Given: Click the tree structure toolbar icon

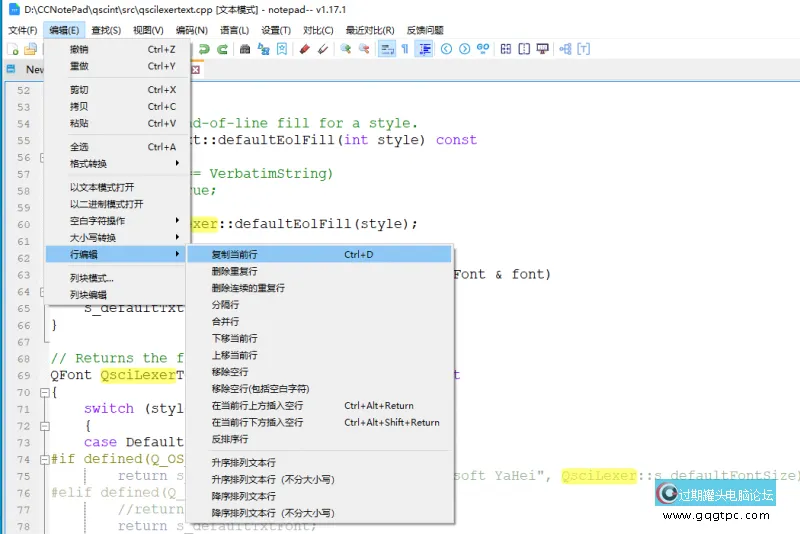Looking at the screenshot, I should [565, 49].
